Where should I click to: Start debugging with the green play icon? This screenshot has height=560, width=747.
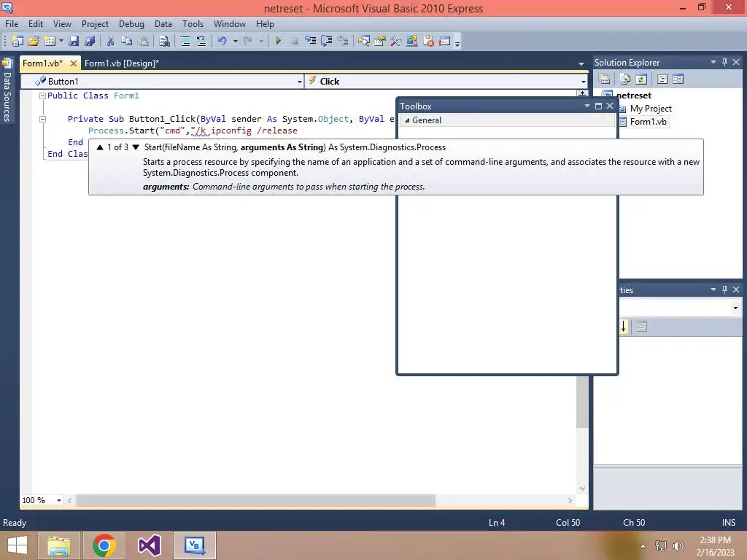pos(278,41)
